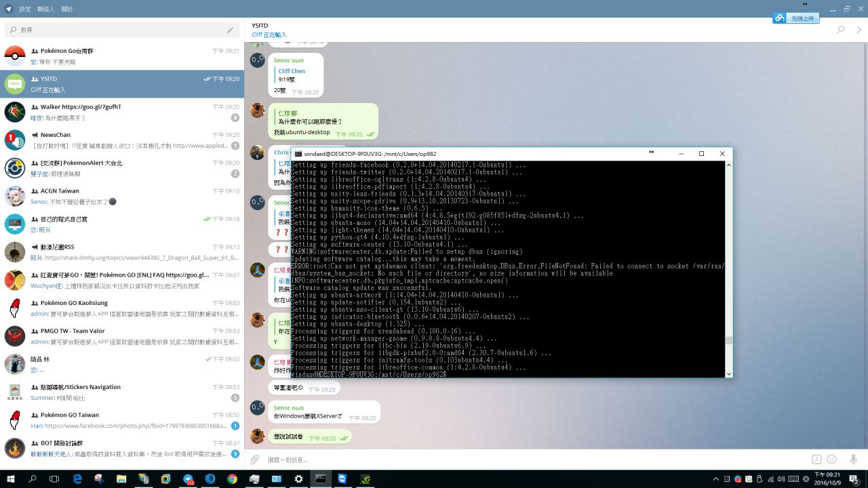868x488 pixels.
Task: Open TeamViewer from the taskbar
Action: 342,479
